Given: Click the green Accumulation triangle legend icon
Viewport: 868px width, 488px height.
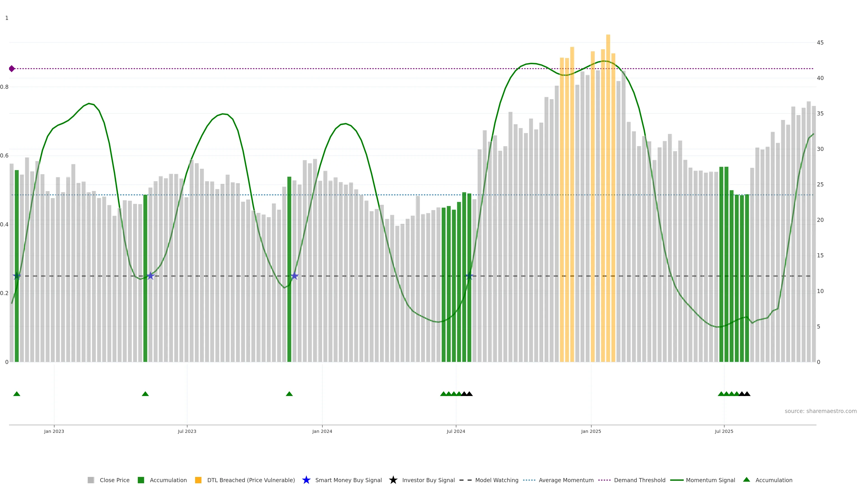Looking at the screenshot, I should [746, 480].
